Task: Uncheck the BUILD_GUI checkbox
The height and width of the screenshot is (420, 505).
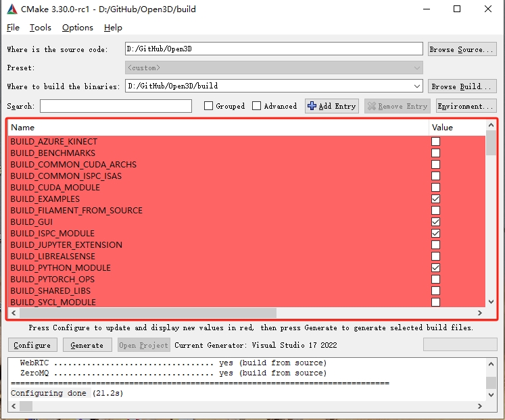Action: (435, 222)
